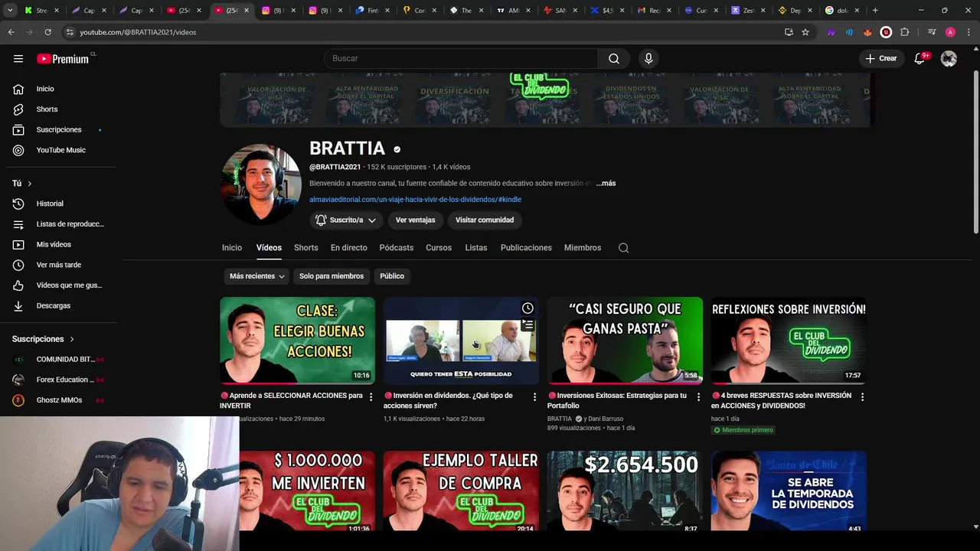Reload the page in browser toolbar
The width and height of the screenshot is (980, 551).
(x=47, y=32)
